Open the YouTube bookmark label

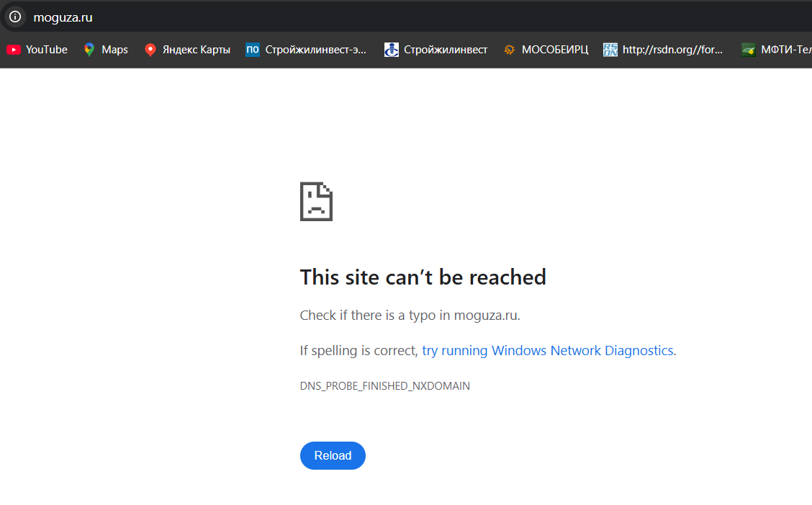(x=47, y=50)
